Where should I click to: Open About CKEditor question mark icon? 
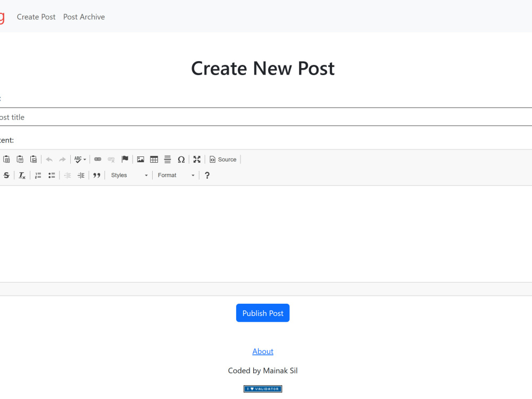[207, 175]
